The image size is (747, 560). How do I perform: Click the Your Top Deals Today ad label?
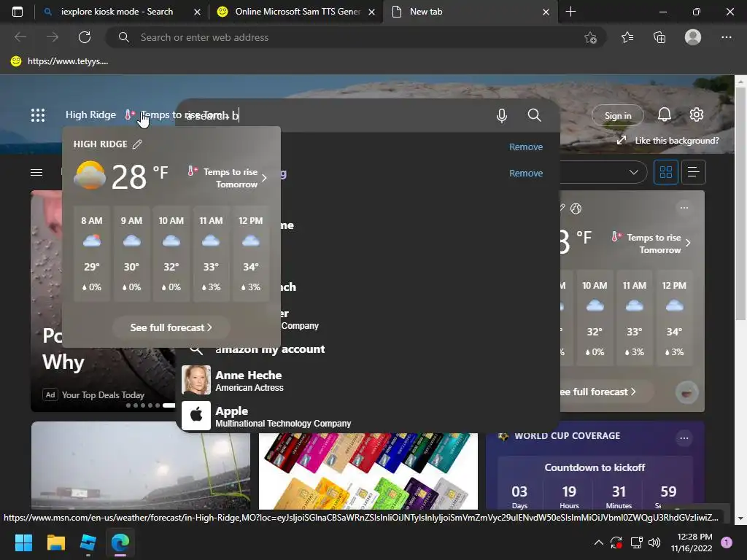[x=103, y=394]
